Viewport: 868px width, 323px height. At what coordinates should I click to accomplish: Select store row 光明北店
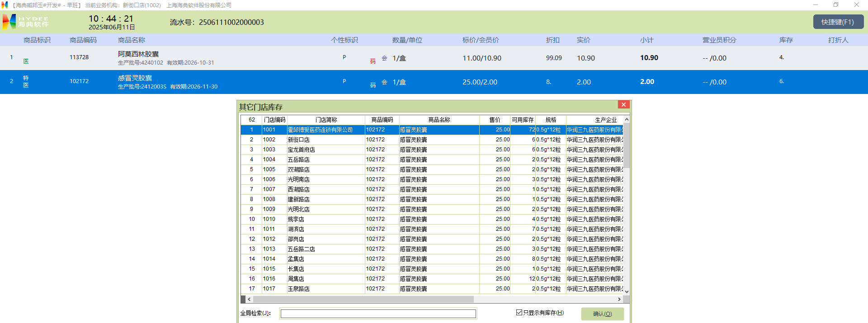click(432, 209)
